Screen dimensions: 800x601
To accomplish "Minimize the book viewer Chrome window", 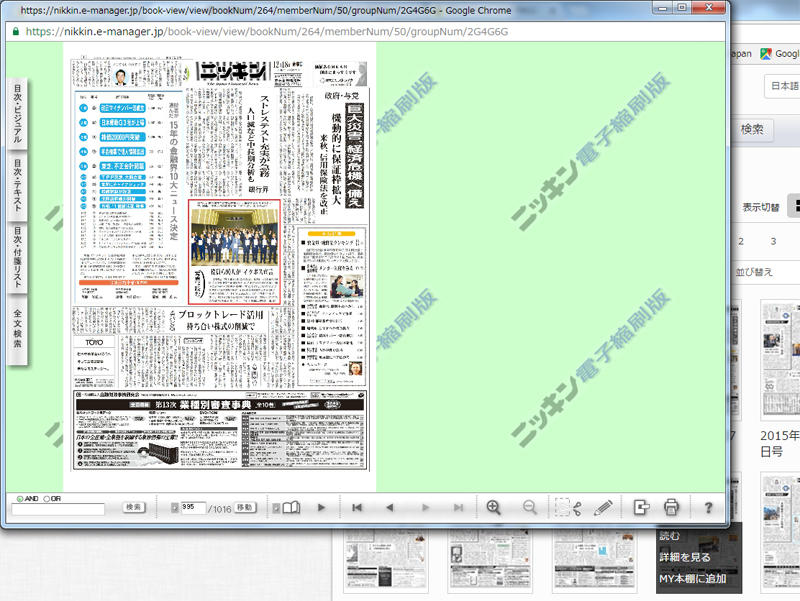I will tap(663, 8).
